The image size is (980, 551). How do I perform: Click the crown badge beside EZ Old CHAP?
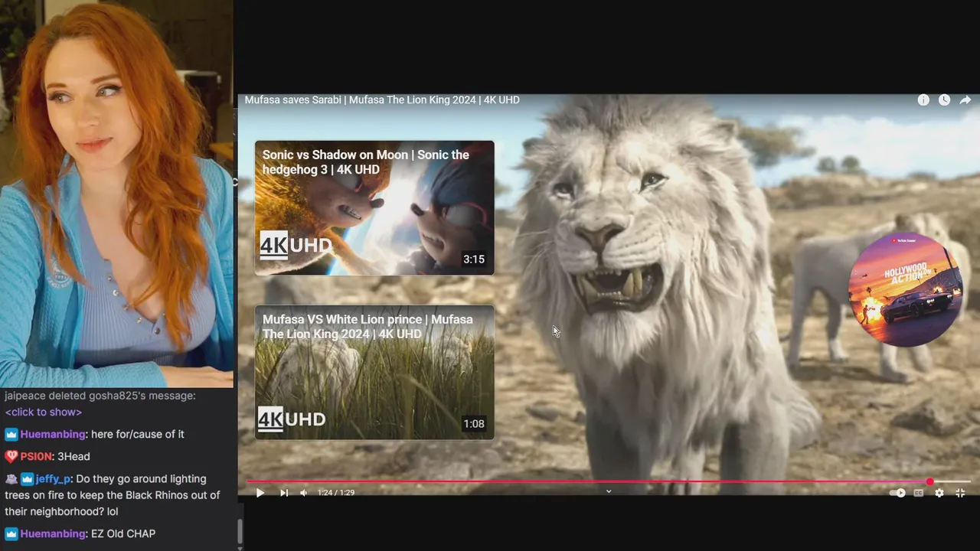(x=11, y=533)
